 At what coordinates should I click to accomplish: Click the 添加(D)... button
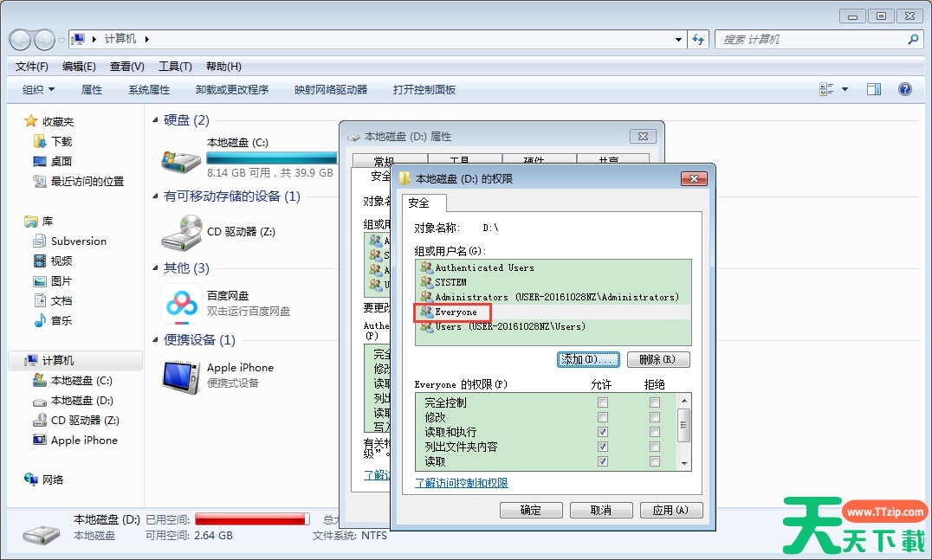[588, 359]
